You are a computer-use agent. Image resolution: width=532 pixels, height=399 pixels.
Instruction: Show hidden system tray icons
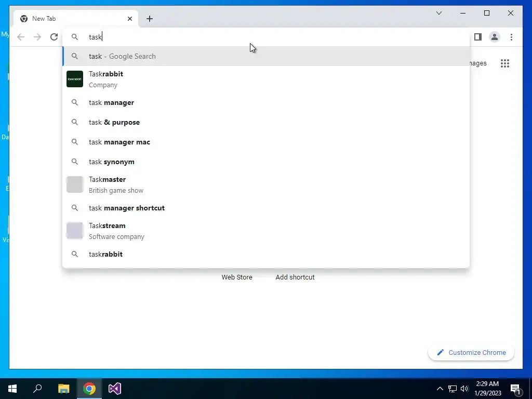440,389
